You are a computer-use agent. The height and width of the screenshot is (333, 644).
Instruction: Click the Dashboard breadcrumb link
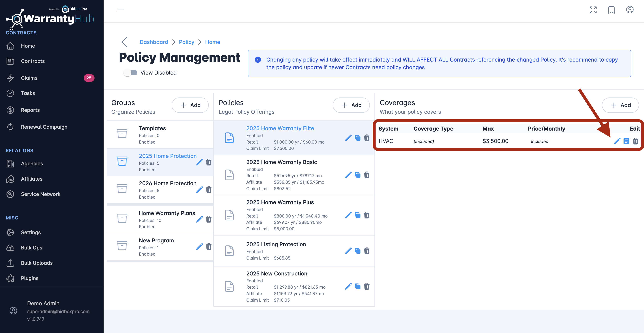[x=154, y=42]
